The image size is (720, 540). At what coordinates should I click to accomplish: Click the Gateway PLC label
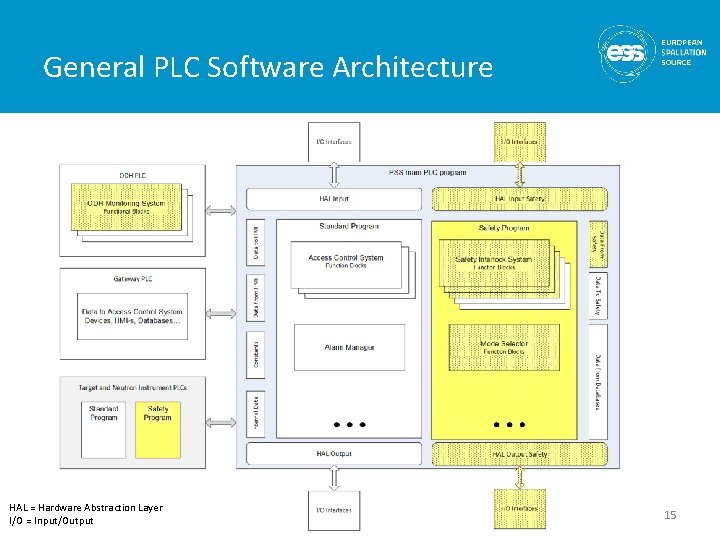click(x=133, y=279)
